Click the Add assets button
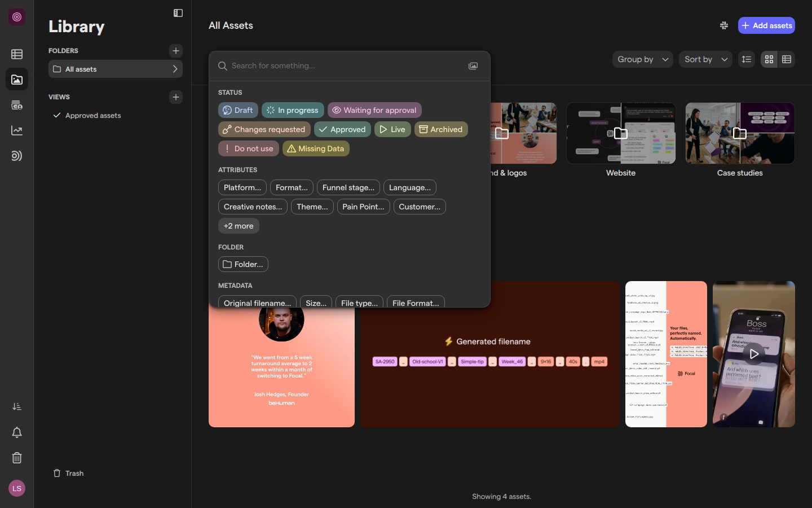 click(x=766, y=25)
